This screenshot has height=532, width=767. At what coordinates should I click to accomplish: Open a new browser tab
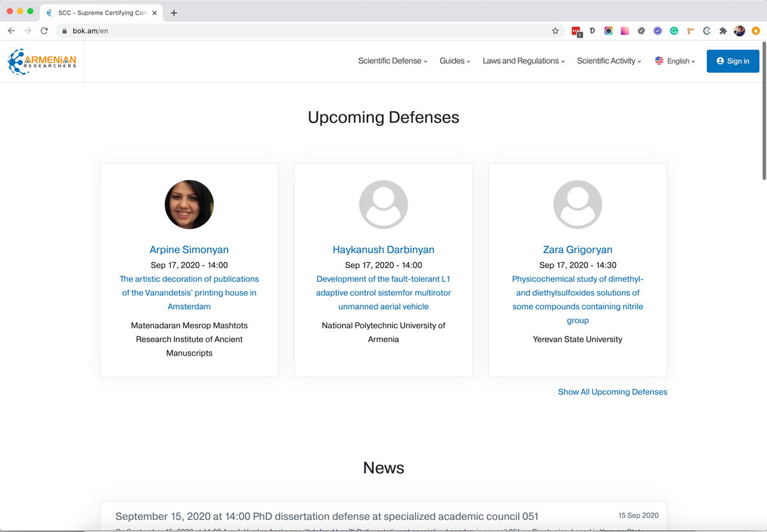[174, 13]
